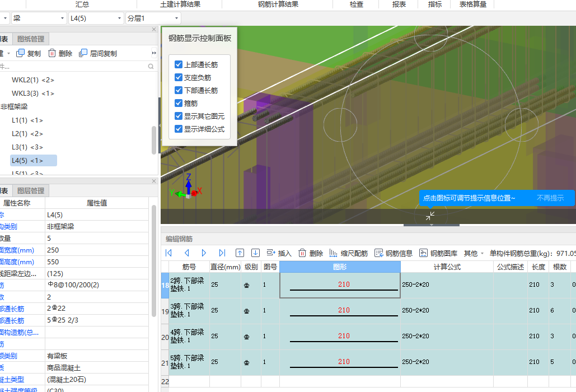The image size is (576, 392).
Task: Toggle 显示详细公式 checkbox
Action: [179, 129]
